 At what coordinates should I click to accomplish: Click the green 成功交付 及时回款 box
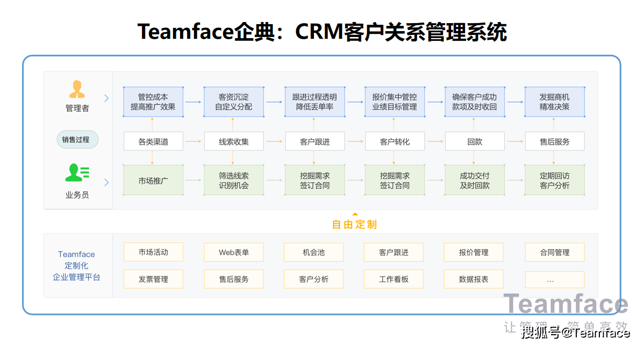pos(474,180)
